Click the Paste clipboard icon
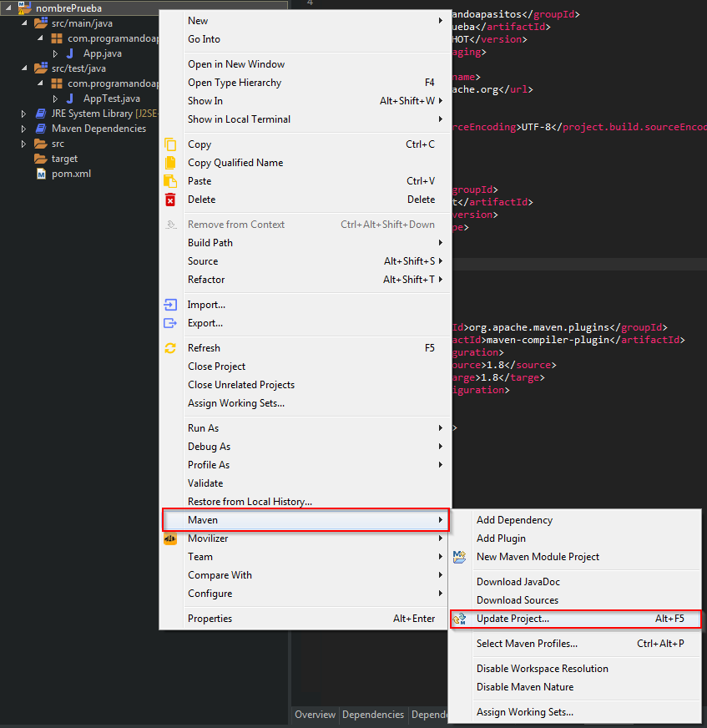 [170, 181]
